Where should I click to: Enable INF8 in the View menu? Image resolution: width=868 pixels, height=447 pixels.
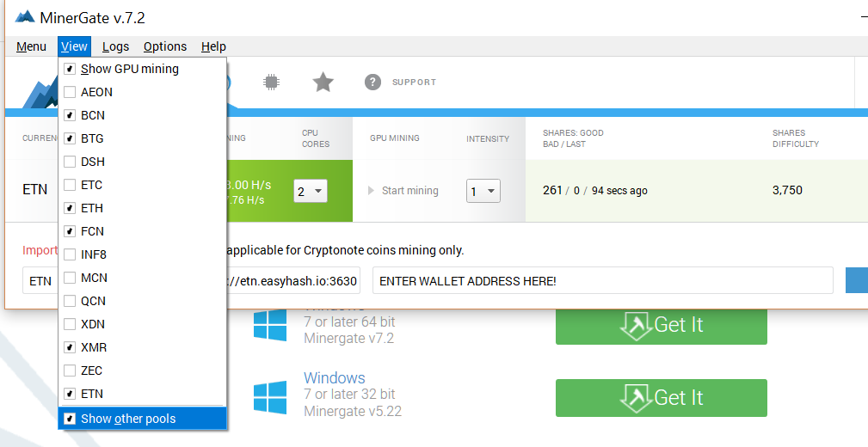(70, 255)
